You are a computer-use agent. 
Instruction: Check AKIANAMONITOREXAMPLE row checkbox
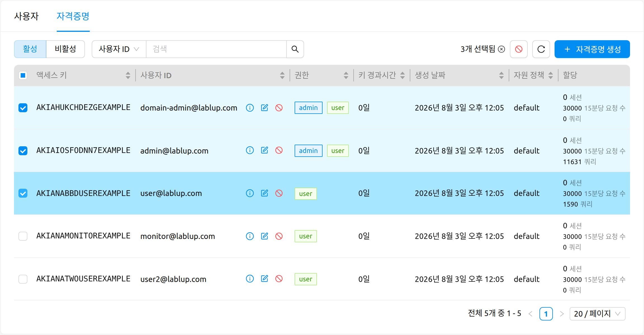23,236
